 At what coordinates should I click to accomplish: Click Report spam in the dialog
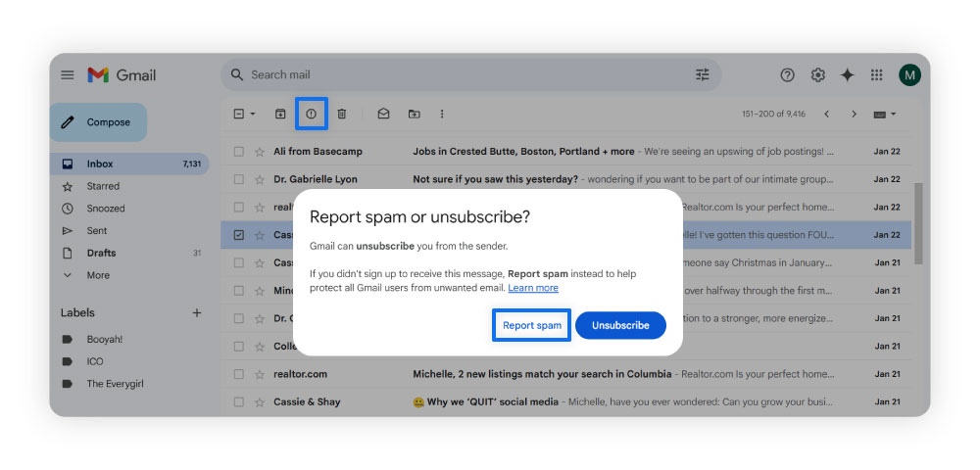[x=532, y=325]
